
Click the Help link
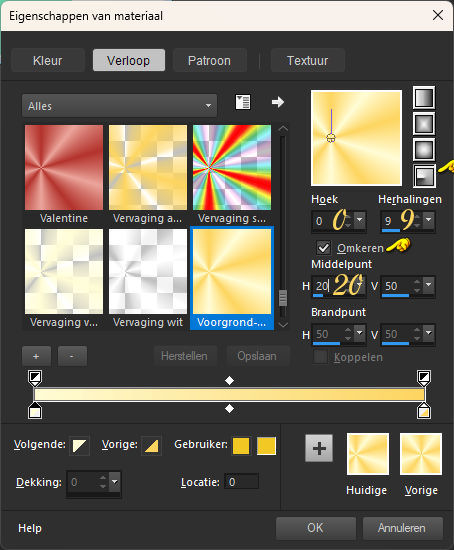[x=30, y=528]
